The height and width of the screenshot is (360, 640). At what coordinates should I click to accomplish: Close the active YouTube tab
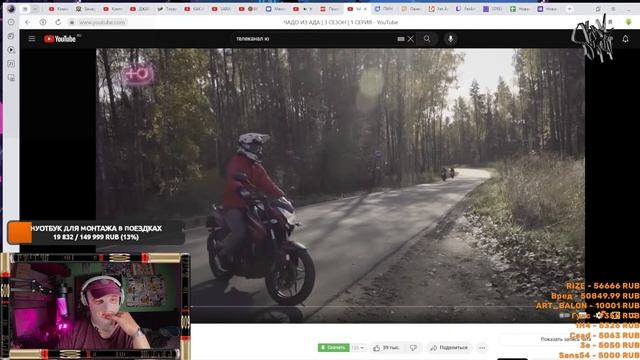click(x=365, y=9)
